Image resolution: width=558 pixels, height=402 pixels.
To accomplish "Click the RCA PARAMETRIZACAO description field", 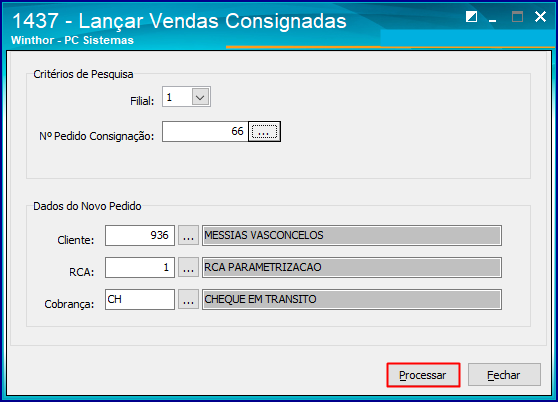I will [352, 267].
